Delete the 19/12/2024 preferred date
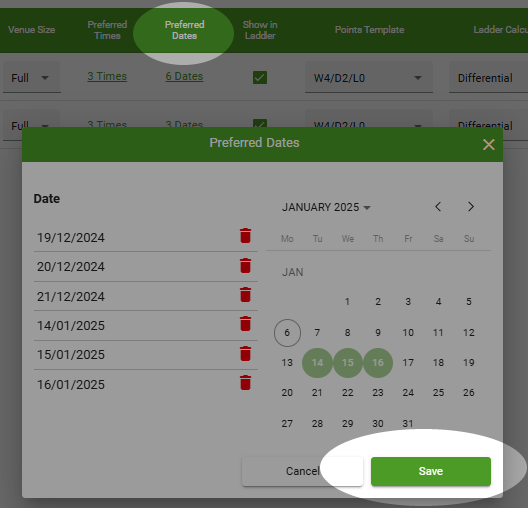 [x=245, y=236]
